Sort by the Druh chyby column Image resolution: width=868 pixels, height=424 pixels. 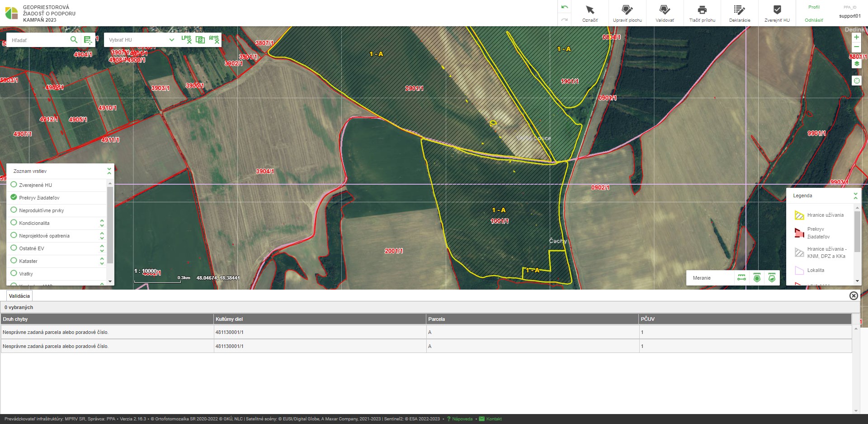(107, 319)
